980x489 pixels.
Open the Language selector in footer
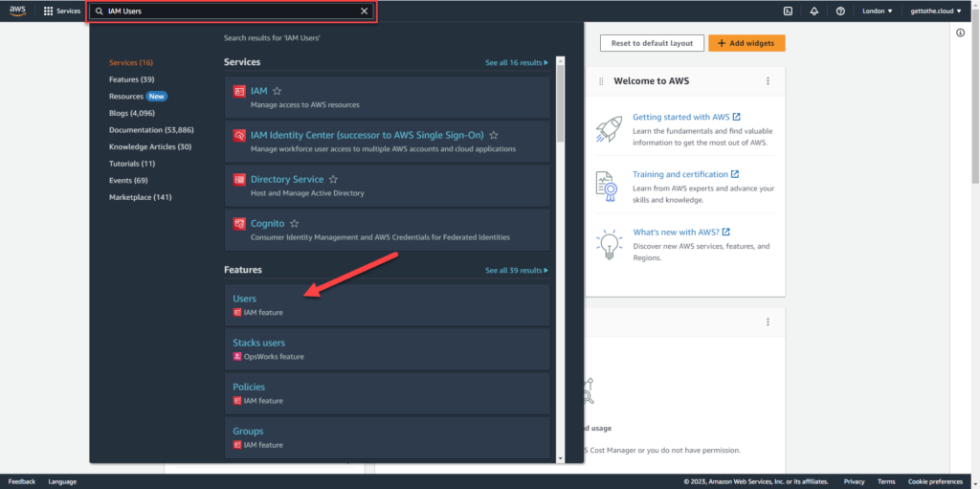[x=62, y=481]
